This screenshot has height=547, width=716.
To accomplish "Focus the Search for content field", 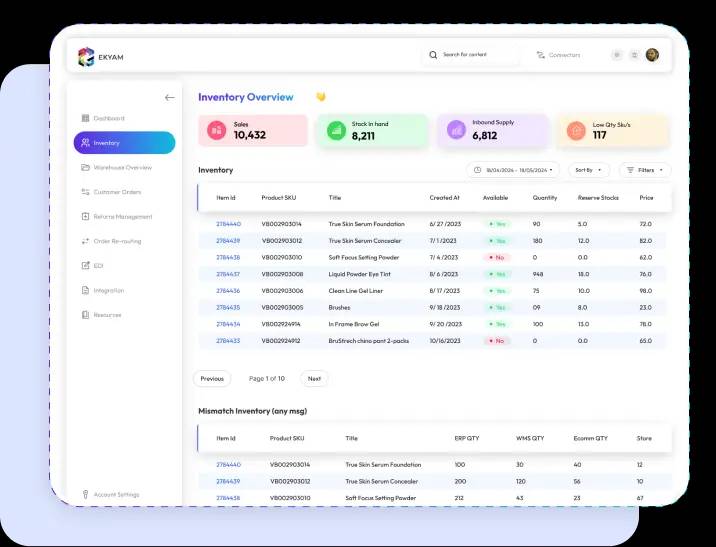I will 470,55.
